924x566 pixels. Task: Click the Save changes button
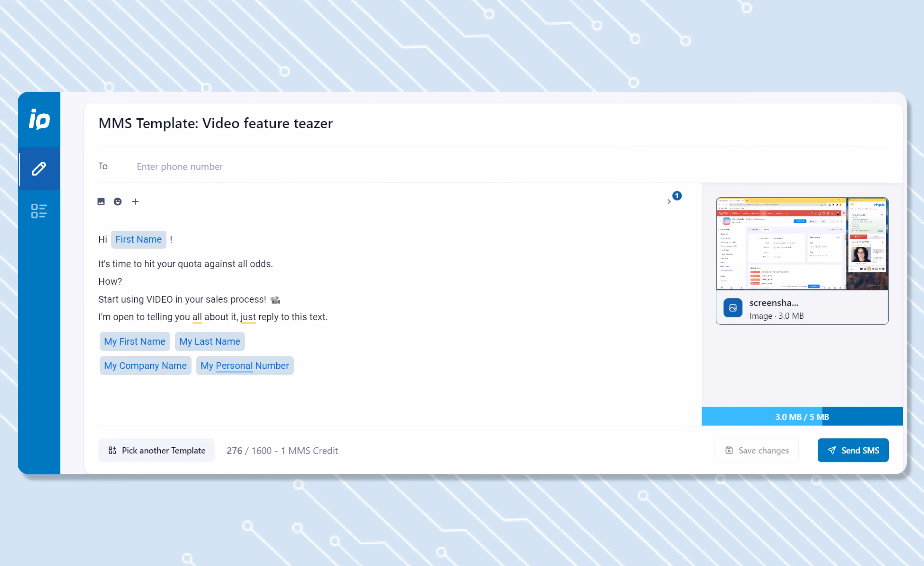pos(757,450)
